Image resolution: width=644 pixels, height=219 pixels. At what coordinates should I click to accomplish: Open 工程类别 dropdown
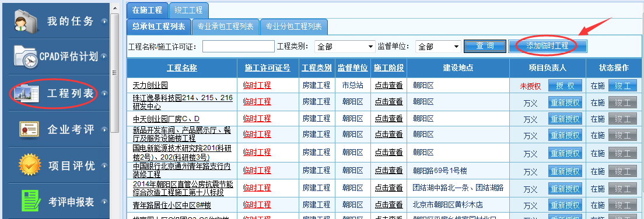click(345, 47)
